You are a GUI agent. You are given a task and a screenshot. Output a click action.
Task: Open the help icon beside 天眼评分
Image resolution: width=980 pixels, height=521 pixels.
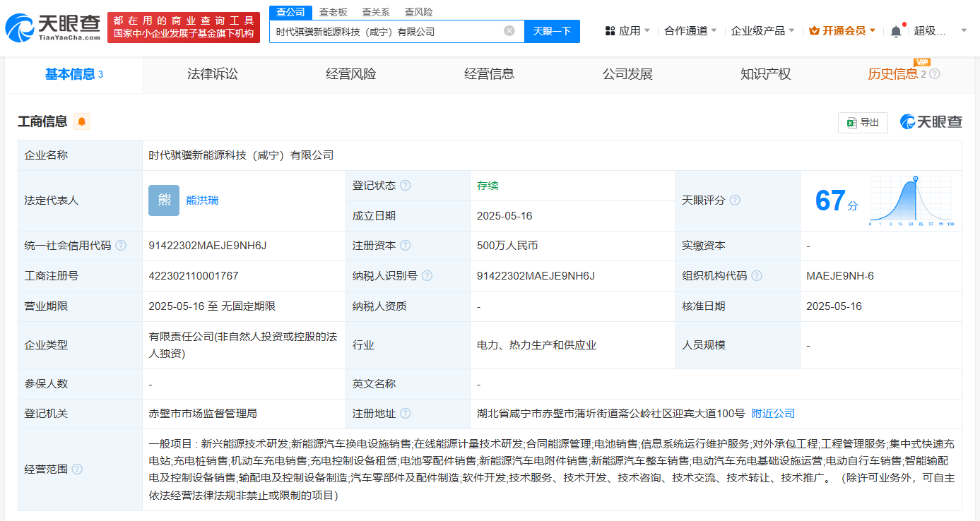click(x=735, y=200)
